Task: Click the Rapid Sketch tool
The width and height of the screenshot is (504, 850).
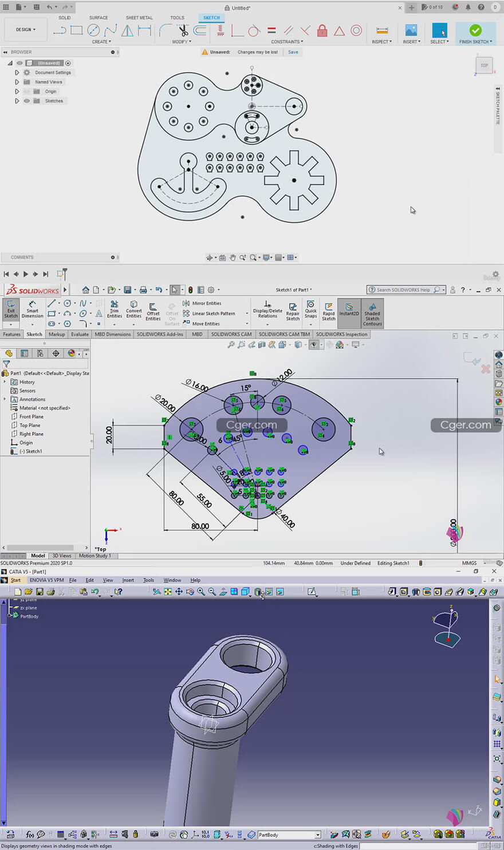Action: click(x=329, y=311)
